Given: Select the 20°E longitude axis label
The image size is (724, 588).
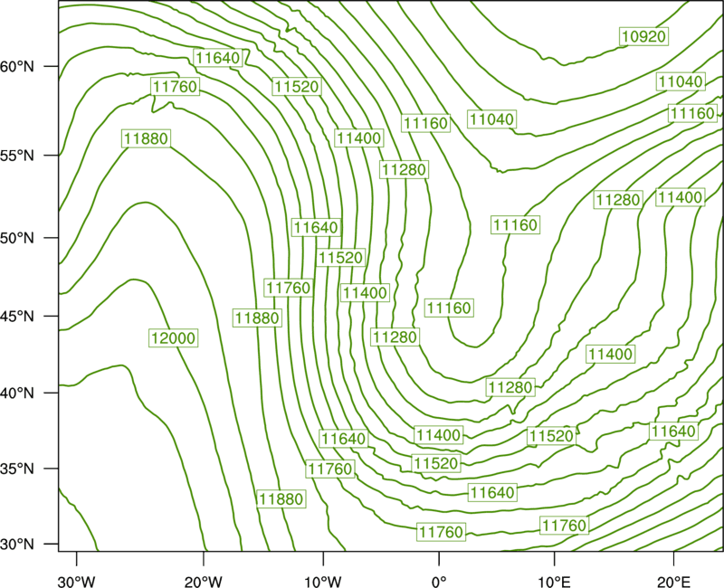Looking at the screenshot, I should click(673, 582).
